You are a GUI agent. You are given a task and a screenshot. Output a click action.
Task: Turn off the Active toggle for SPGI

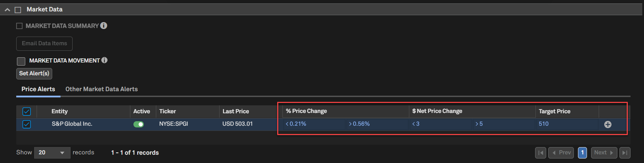click(139, 124)
